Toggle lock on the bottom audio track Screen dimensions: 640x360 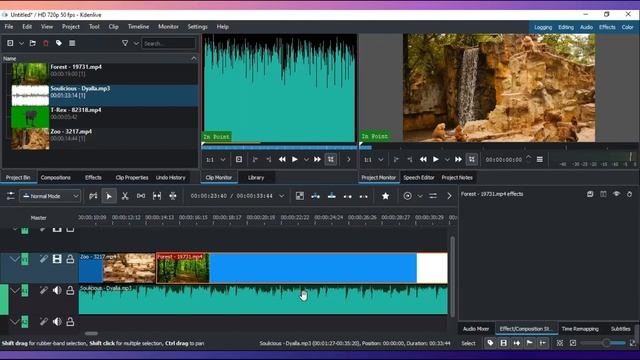point(70,322)
